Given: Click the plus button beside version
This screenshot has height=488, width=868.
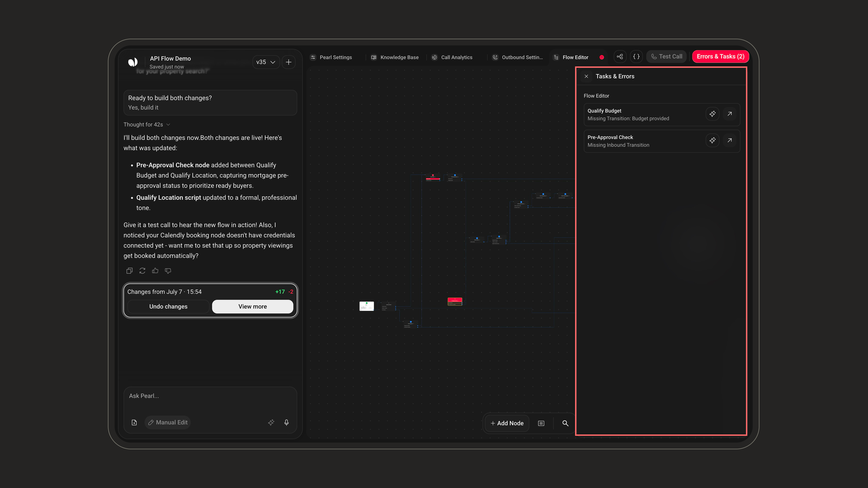Looking at the screenshot, I should tap(289, 62).
